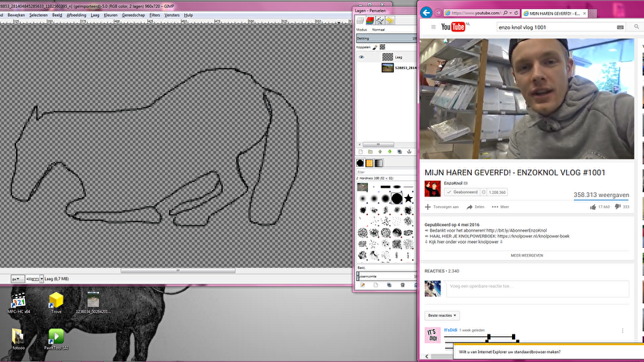The width and height of the screenshot is (644, 362).
Task: Go back in Internet Explorer
Action: (426, 13)
